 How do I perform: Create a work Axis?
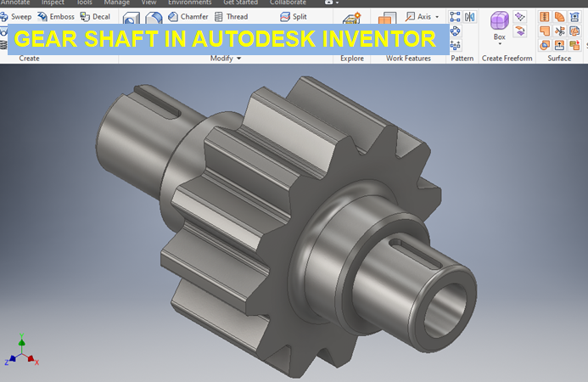[418, 16]
